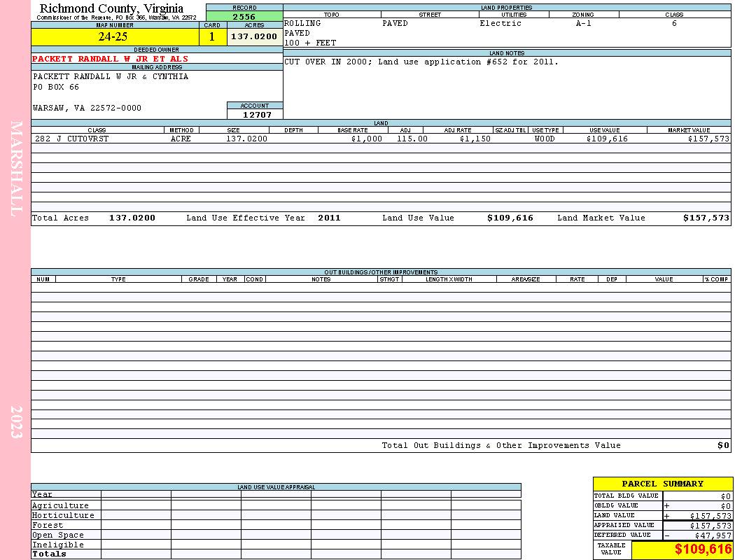
Task: Click the deferred value $47,957
Action: (713, 535)
